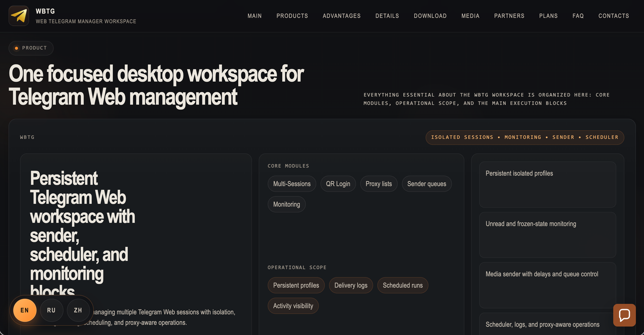The width and height of the screenshot is (644, 335).
Task: Click the Scheduler, logs, and proxy-aware operations card
Action: (547, 324)
